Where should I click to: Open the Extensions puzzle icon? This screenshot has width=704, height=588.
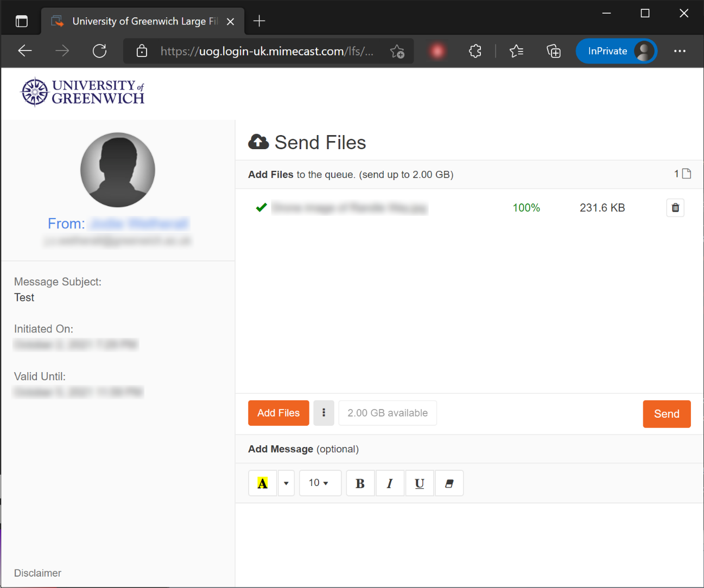click(475, 51)
